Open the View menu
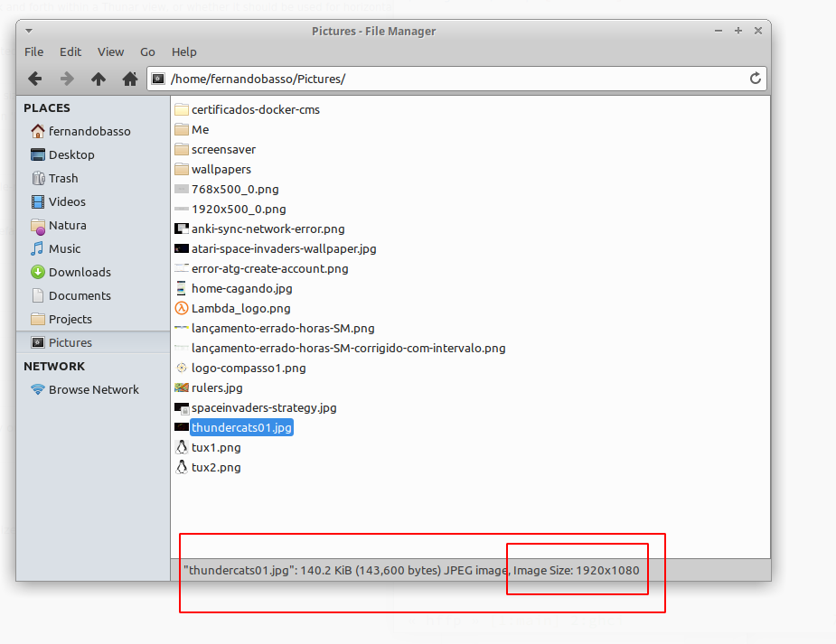This screenshot has width=836, height=644. [110, 51]
